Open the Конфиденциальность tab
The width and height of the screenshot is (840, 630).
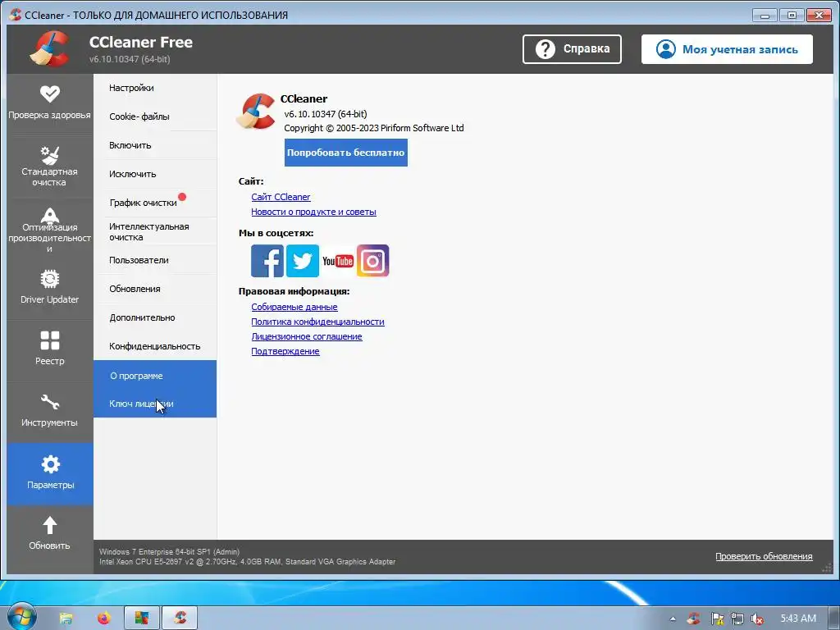(155, 347)
